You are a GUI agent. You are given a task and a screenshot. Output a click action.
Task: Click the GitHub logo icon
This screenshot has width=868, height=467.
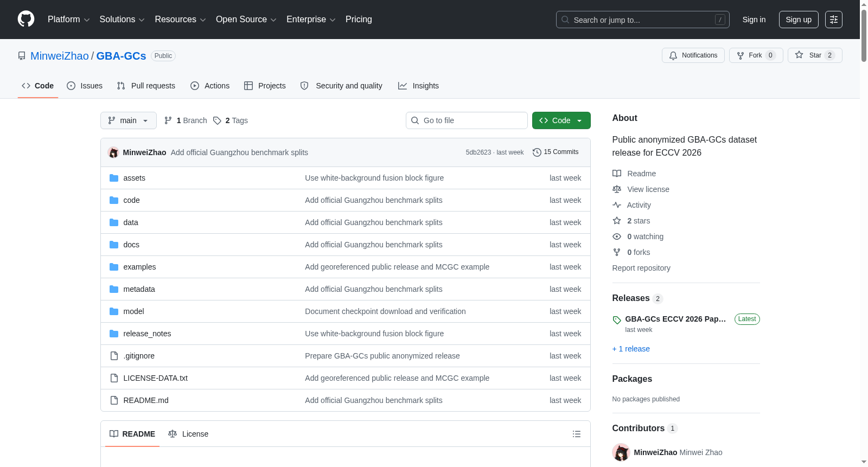(26, 20)
